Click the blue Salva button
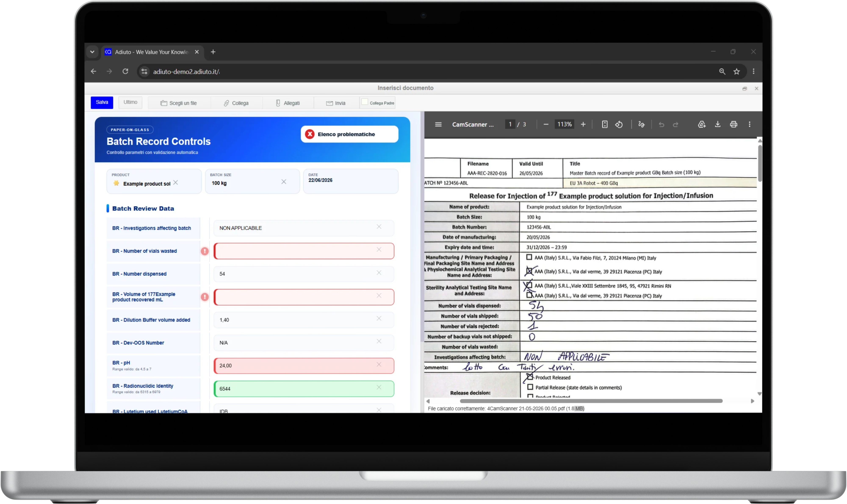Screen dimensions: 847x504 pos(102,102)
